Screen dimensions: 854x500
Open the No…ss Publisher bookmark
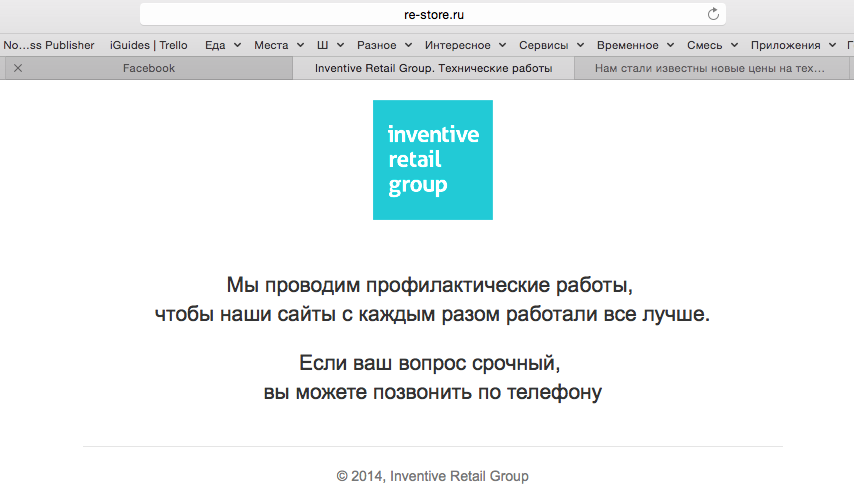(x=49, y=45)
